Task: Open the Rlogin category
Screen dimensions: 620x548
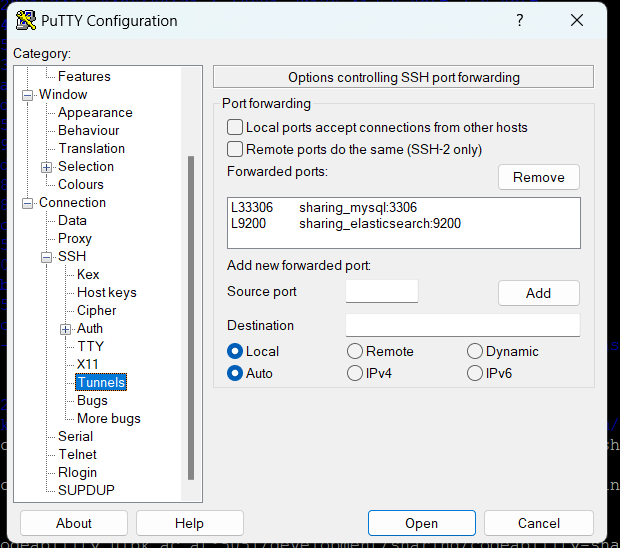Action: (77, 472)
